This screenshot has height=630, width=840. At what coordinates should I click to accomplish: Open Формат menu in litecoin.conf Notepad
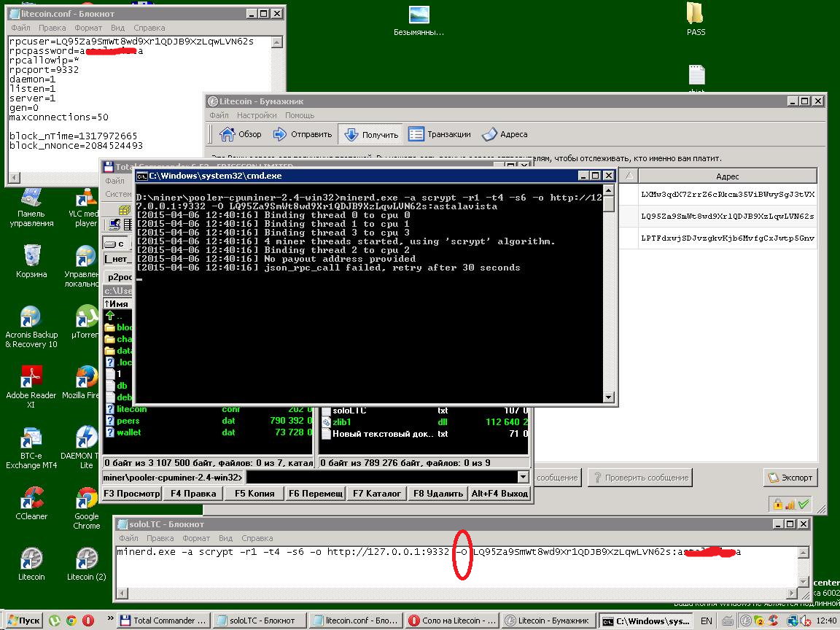point(87,28)
